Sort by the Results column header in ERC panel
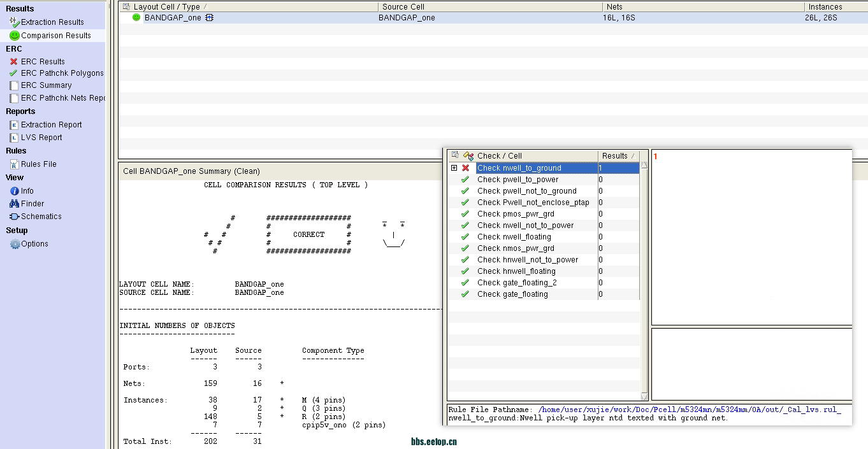Viewport: 868px width, 449px height. pyautogui.click(x=619, y=155)
